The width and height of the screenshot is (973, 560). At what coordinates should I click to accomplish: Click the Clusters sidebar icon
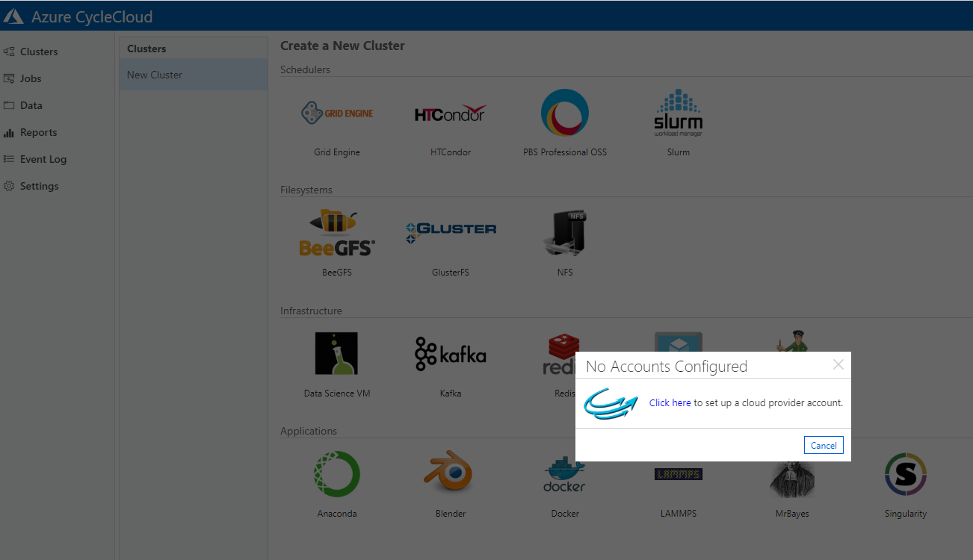point(9,52)
